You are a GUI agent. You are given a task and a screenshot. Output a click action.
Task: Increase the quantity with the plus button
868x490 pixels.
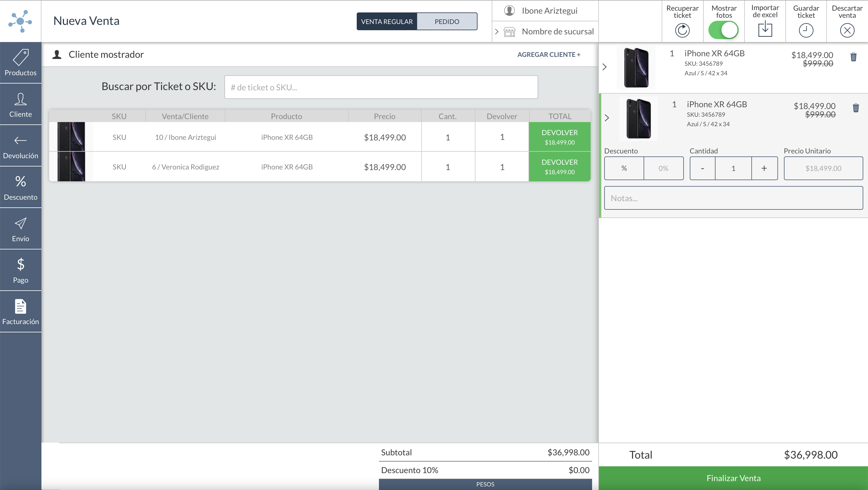[764, 168]
